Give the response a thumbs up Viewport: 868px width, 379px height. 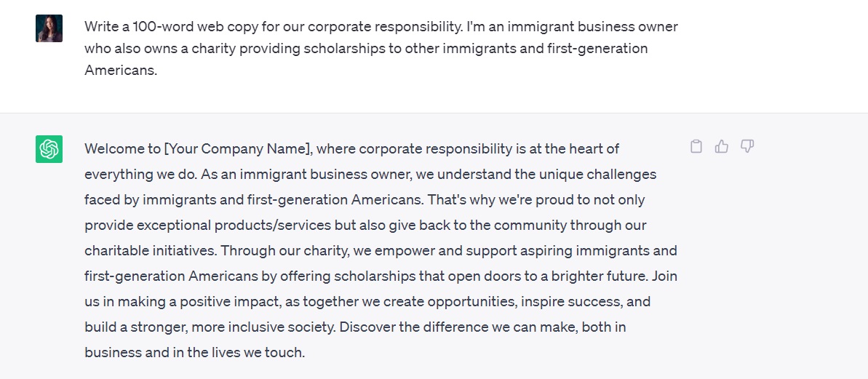pos(722,147)
